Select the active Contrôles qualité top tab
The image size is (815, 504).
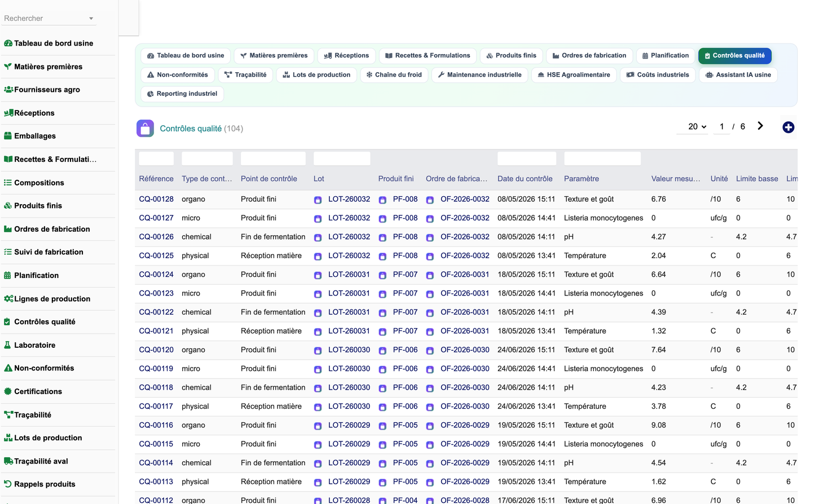pyautogui.click(x=734, y=56)
